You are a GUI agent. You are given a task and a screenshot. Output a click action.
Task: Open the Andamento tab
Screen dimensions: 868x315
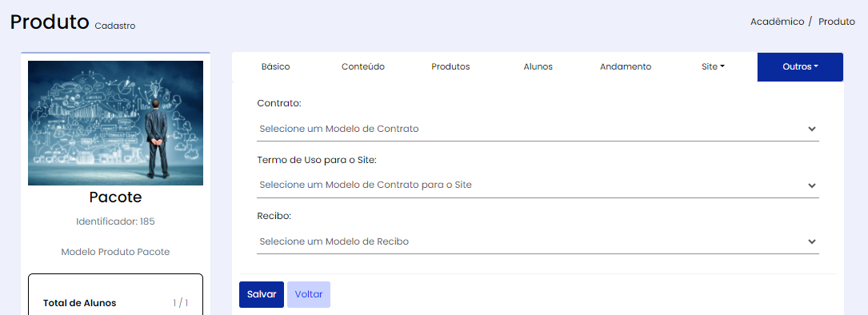pyautogui.click(x=626, y=67)
